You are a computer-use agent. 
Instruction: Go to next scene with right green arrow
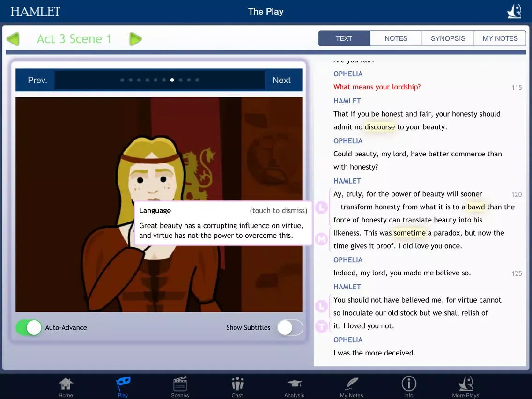(x=135, y=39)
